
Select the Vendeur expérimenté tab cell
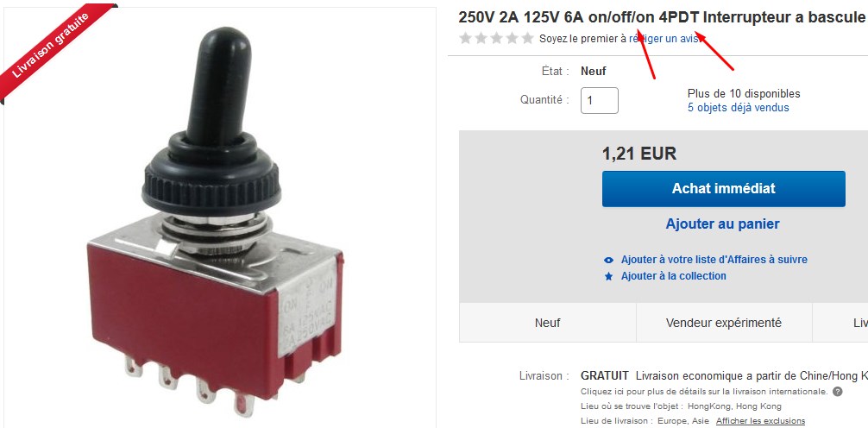point(724,323)
